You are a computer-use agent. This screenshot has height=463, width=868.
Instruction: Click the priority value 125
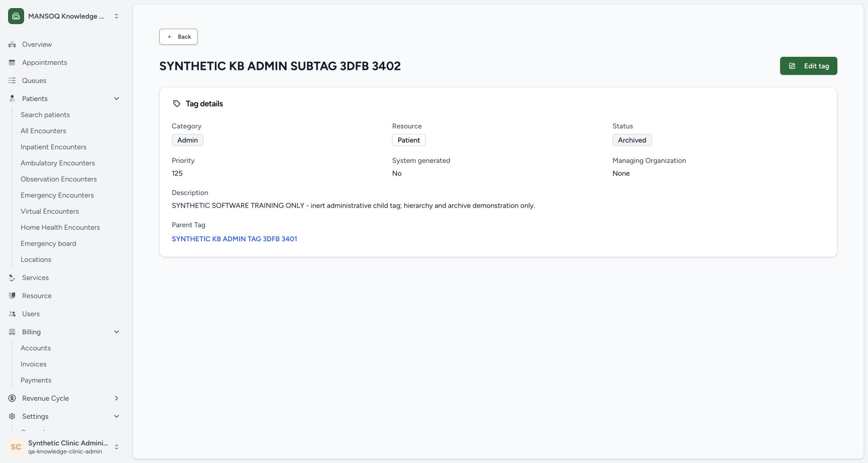point(177,173)
